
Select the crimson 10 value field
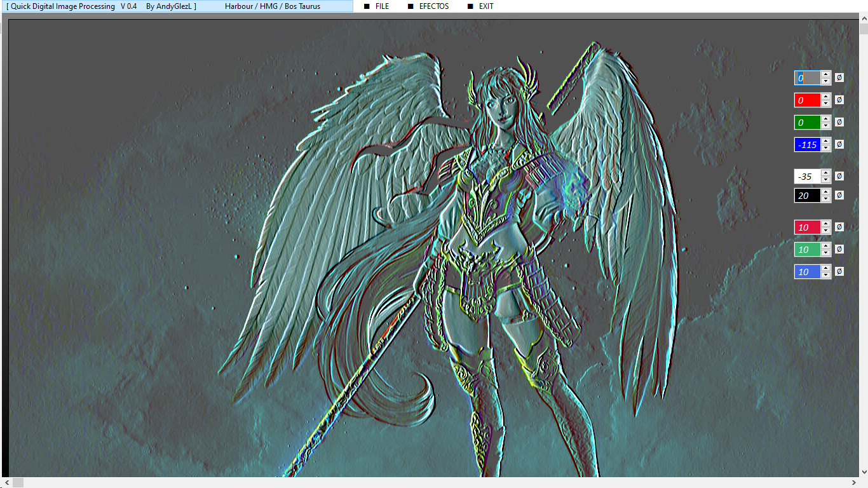click(807, 227)
